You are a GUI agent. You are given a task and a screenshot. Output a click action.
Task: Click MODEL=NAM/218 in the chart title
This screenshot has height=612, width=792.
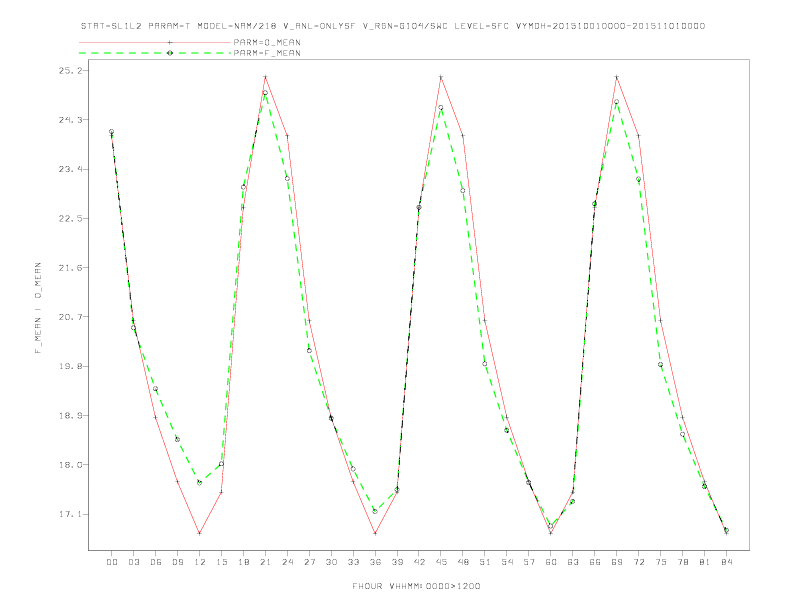236,26
